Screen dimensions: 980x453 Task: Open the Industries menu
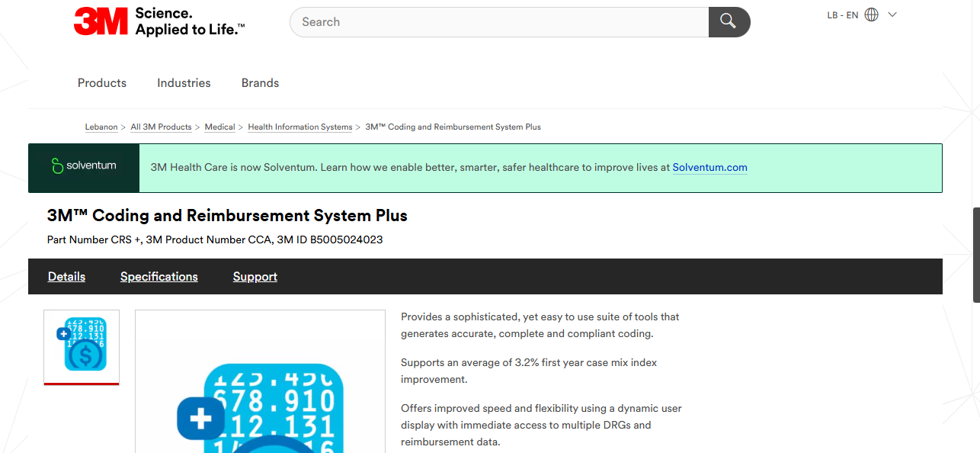184,83
